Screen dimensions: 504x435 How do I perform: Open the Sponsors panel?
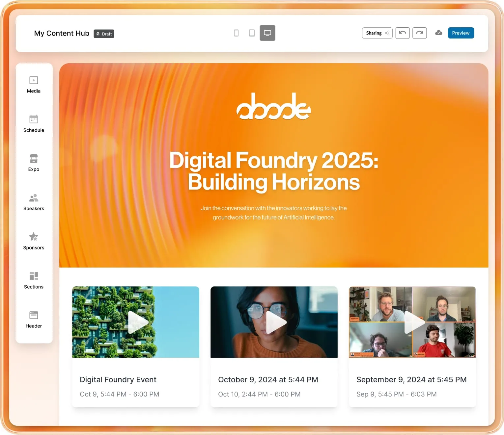[33, 241]
